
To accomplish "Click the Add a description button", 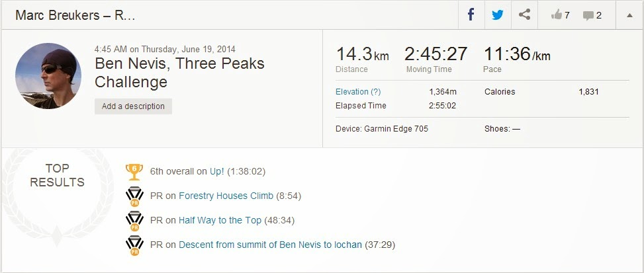I will (133, 106).
